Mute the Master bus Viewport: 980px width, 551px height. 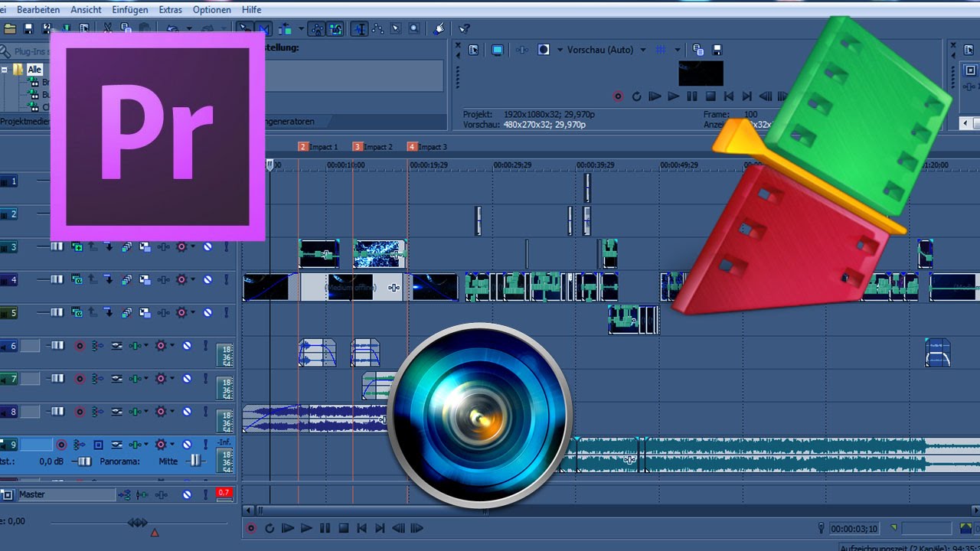click(x=187, y=495)
